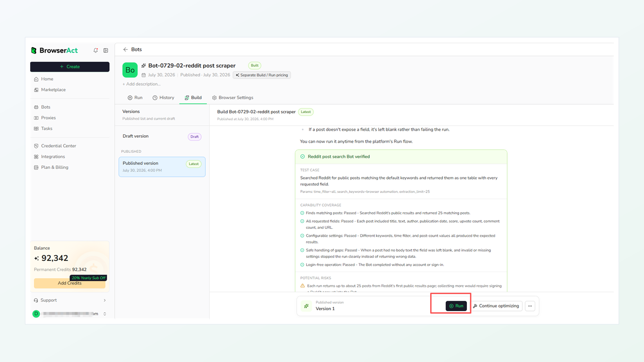This screenshot has width=644, height=362.
Task: Open Plan & Billing in the sidebar
Action: (x=69, y=167)
